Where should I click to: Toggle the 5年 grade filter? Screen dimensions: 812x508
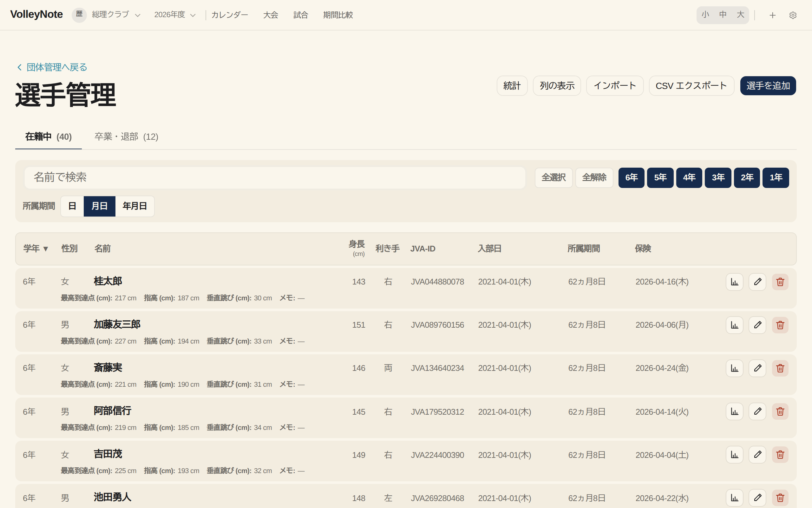click(660, 178)
